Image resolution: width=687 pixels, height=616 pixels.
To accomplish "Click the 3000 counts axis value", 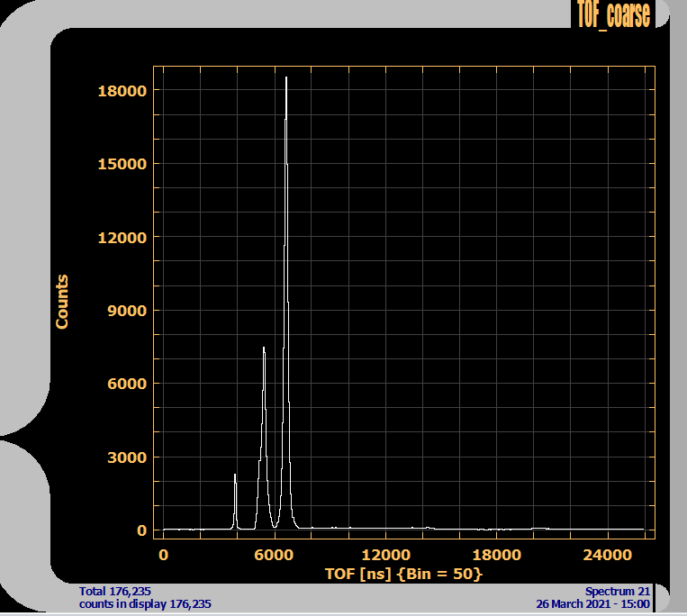I will 127,457.
